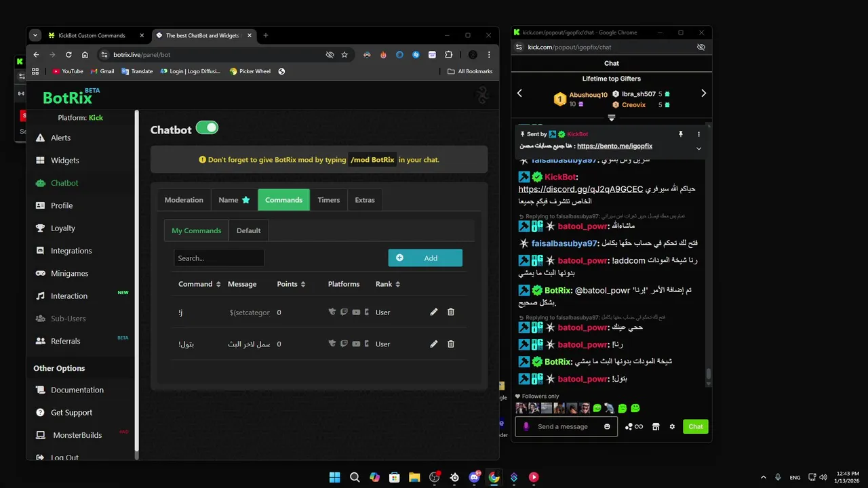This screenshot has width=868, height=488.
Task: Click the green Chat send button
Action: point(696,426)
